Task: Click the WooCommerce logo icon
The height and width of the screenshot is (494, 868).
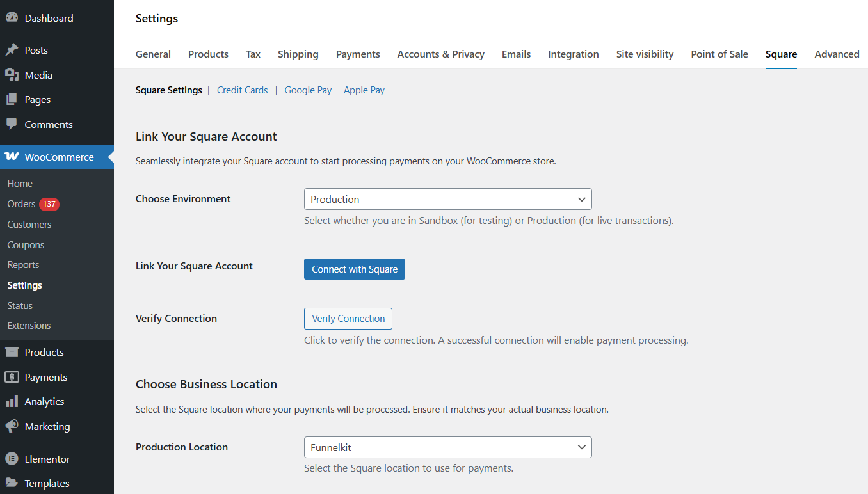Action: tap(12, 157)
